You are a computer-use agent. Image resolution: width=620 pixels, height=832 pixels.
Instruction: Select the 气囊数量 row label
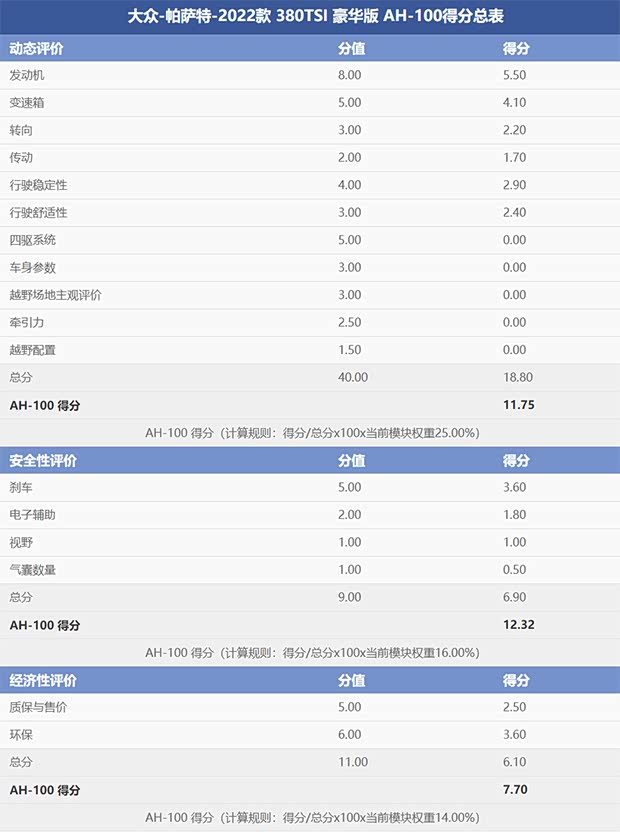32,570
